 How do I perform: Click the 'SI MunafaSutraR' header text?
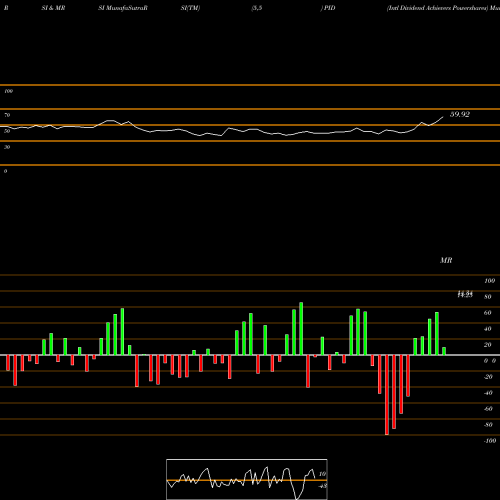coord(123,8)
